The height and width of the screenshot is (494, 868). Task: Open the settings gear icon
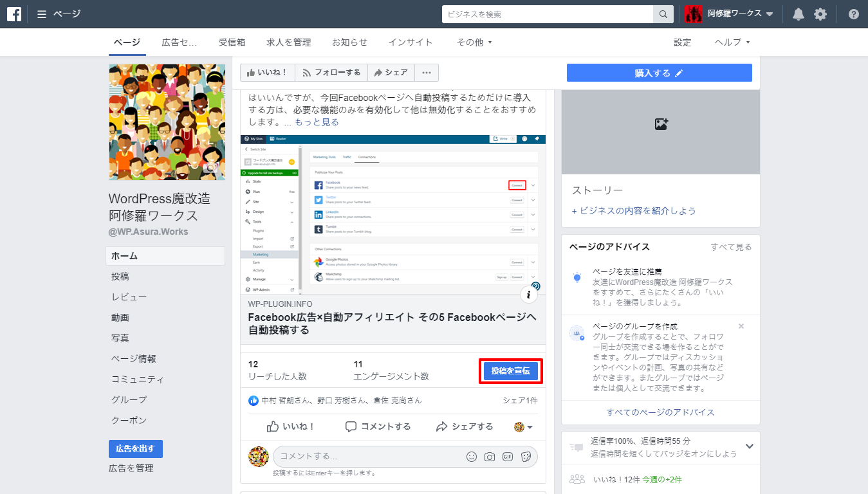click(820, 14)
